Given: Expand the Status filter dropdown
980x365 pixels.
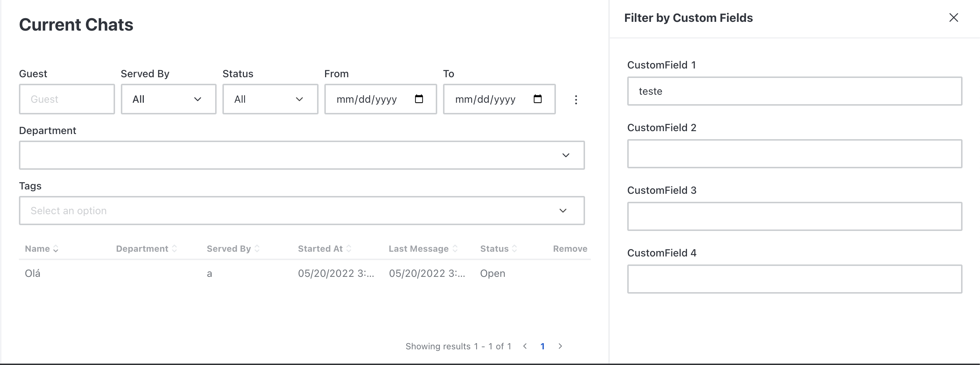Looking at the screenshot, I should coord(270,99).
